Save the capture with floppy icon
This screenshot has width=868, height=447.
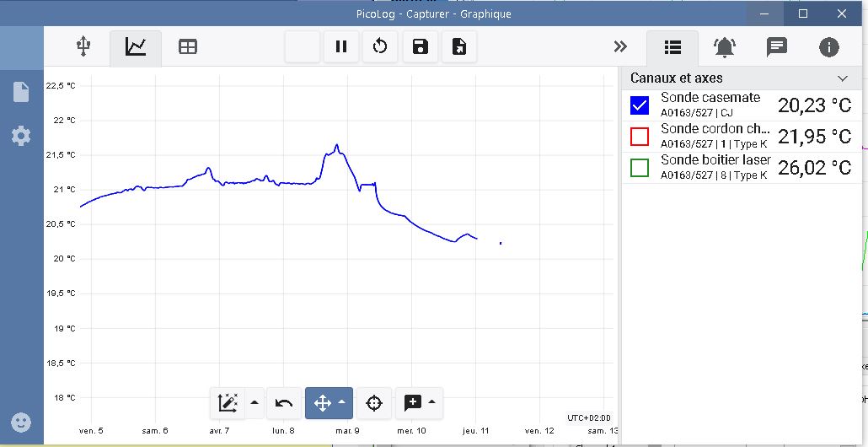[420, 47]
